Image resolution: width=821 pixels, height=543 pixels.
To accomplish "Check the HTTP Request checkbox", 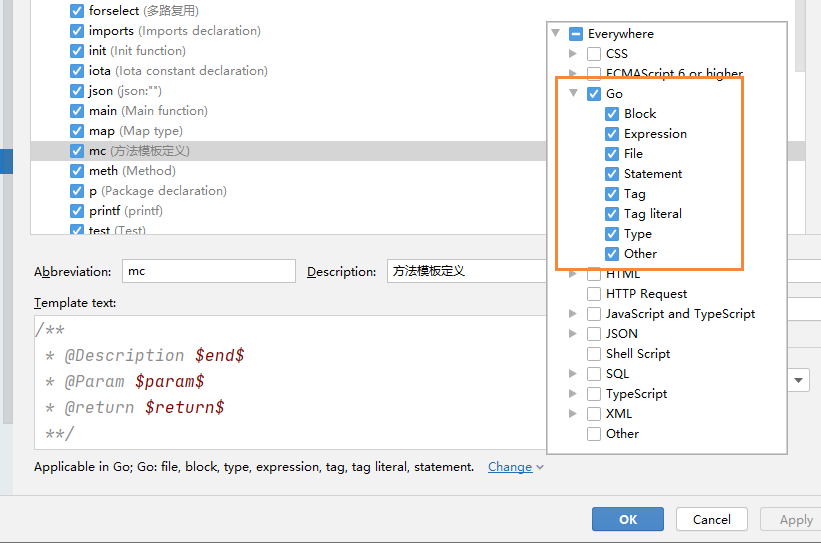I will [x=594, y=294].
